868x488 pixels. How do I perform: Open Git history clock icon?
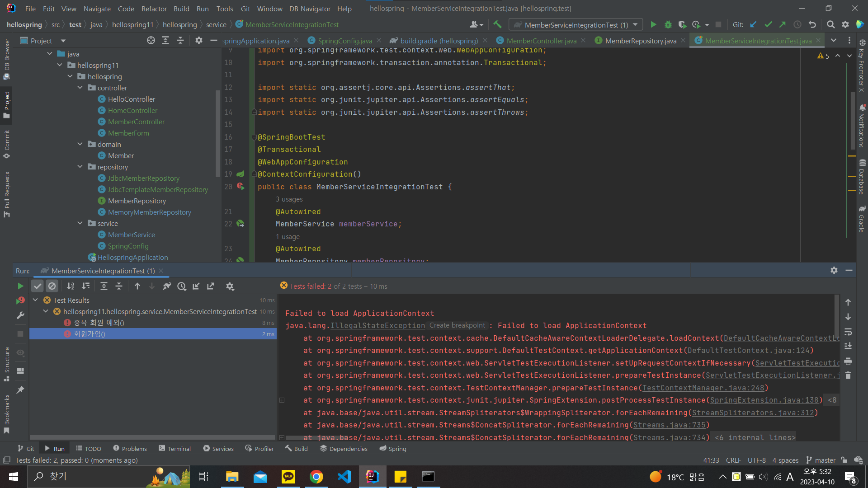click(797, 24)
